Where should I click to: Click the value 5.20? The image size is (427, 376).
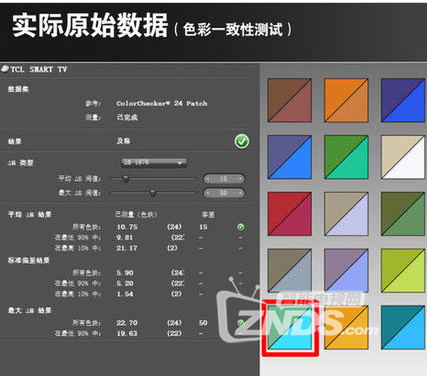point(125,283)
